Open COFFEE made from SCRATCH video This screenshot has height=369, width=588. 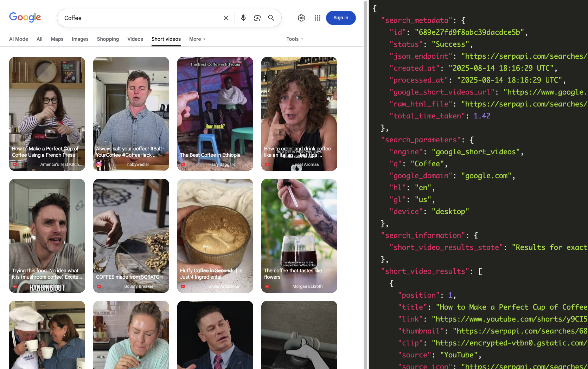click(x=131, y=236)
